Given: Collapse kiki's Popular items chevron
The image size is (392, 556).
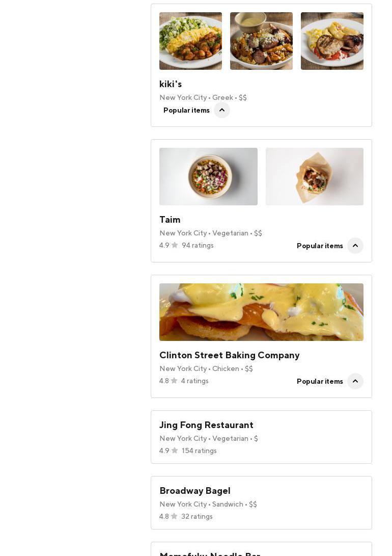Looking at the screenshot, I should pyautogui.click(x=222, y=110).
